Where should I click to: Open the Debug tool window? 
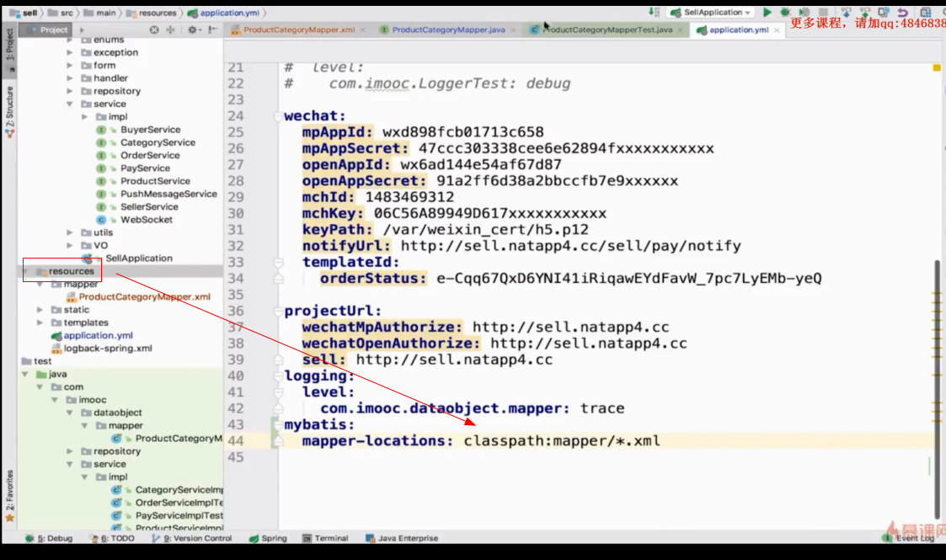(50, 538)
